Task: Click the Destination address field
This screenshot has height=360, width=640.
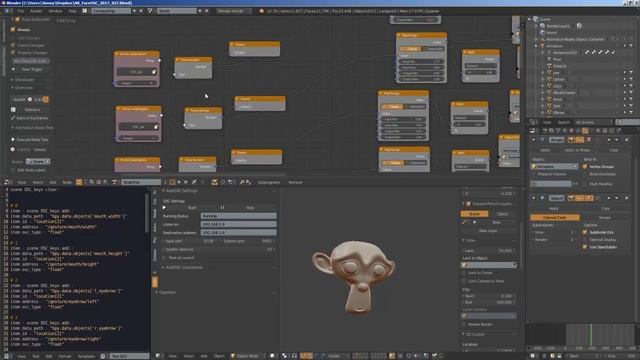Action: (x=238, y=232)
